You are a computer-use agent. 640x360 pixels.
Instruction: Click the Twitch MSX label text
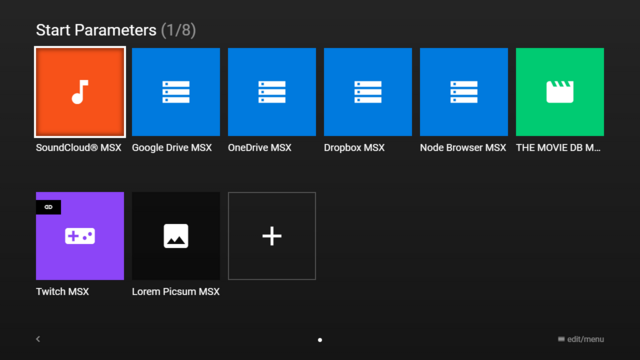click(62, 291)
